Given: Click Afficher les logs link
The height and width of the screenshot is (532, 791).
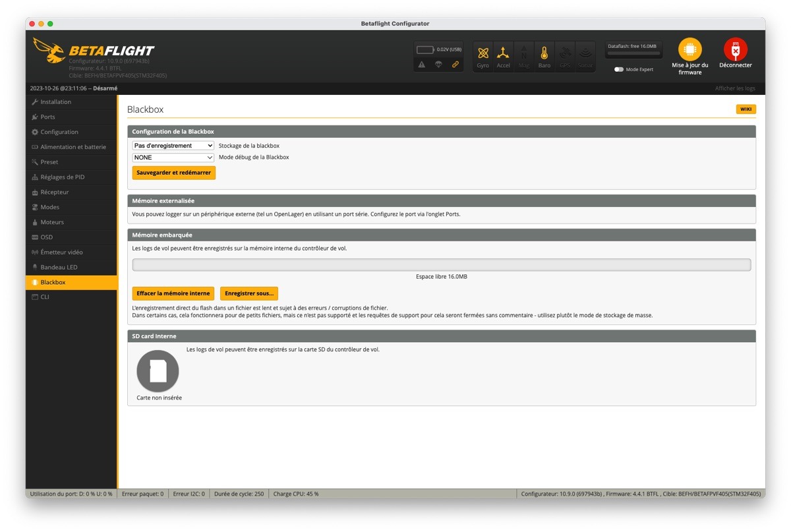Looking at the screenshot, I should pos(735,88).
